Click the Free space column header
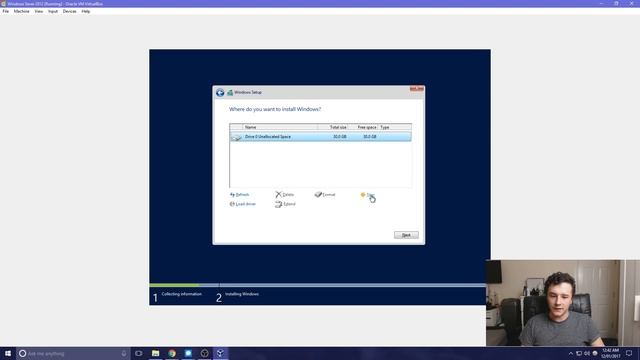Viewport: 640px width, 360px height. [x=363, y=127]
